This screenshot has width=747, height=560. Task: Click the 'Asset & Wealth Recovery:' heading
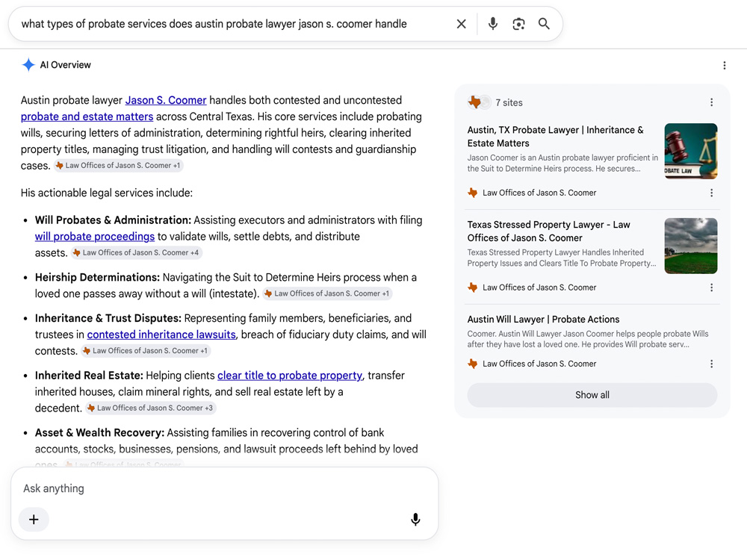pyautogui.click(x=99, y=433)
